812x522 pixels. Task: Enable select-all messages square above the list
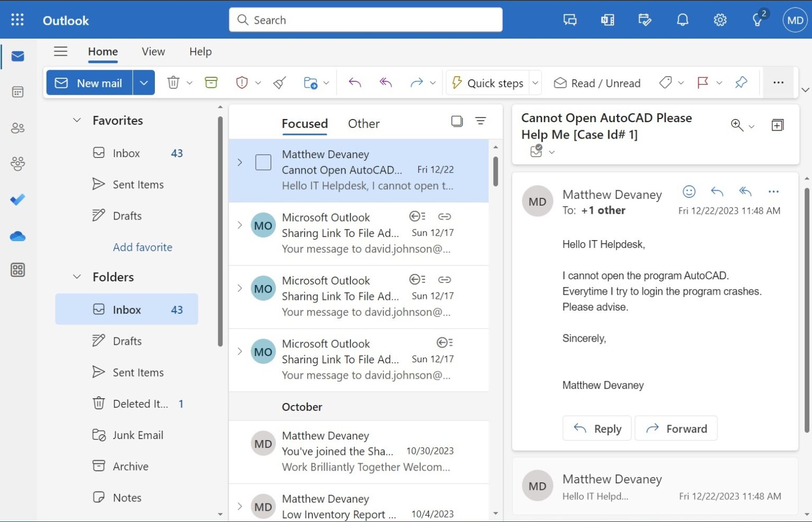click(x=456, y=121)
